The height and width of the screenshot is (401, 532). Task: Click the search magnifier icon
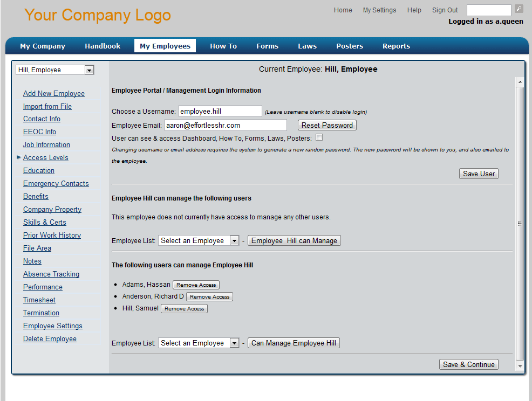coord(519,9)
